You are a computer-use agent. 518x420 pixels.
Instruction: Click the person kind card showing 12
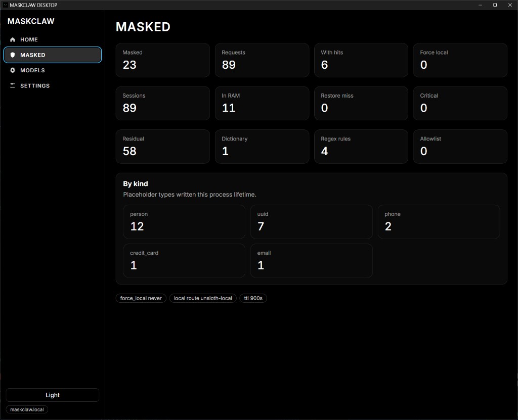[184, 222]
